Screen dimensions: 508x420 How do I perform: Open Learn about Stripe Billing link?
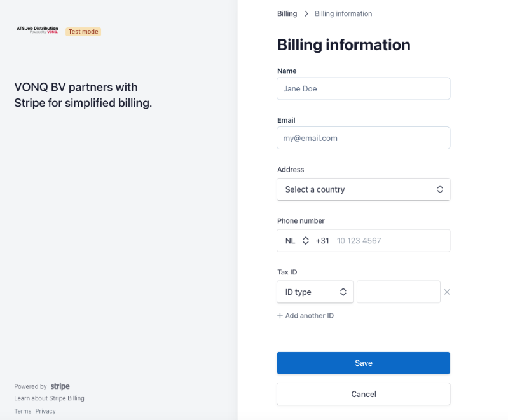[x=49, y=398]
